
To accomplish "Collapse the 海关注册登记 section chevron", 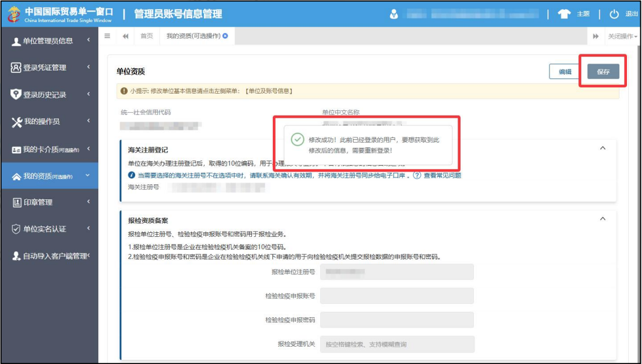I will point(603,148).
